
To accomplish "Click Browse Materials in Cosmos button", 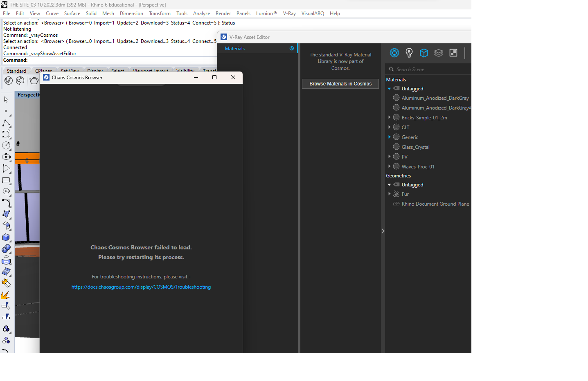I will [x=340, y=84].
